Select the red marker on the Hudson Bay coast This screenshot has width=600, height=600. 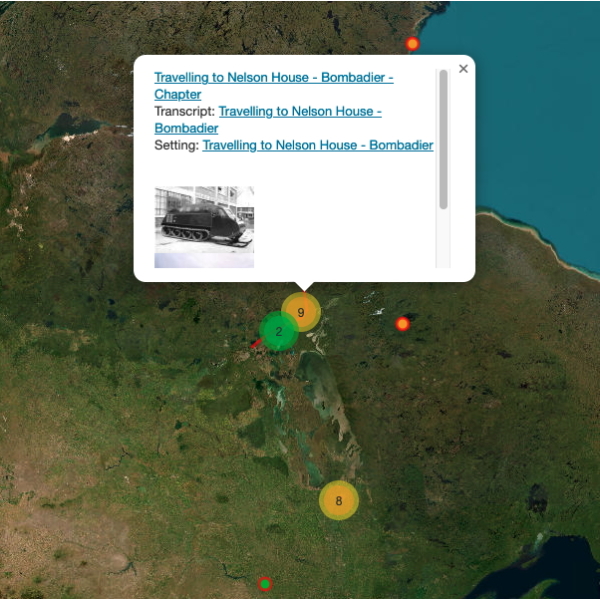(412, 44)
